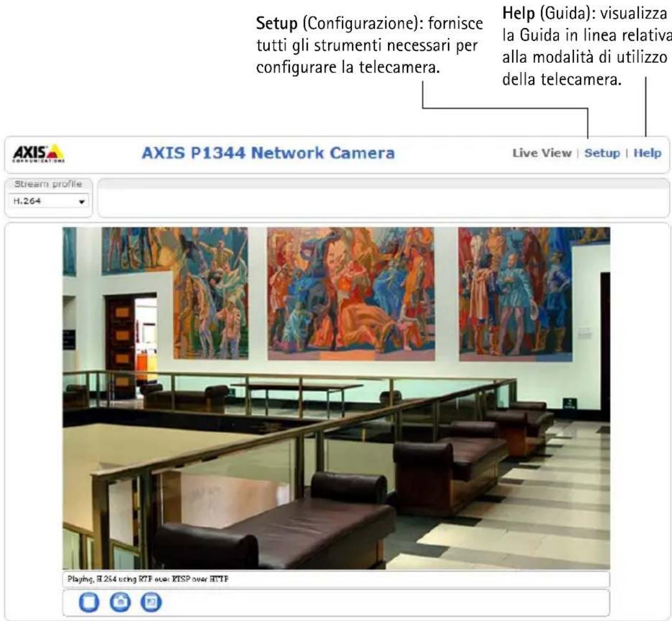The image size is (672, 621).
Task: Stop the live video stream
Action: 89,602
